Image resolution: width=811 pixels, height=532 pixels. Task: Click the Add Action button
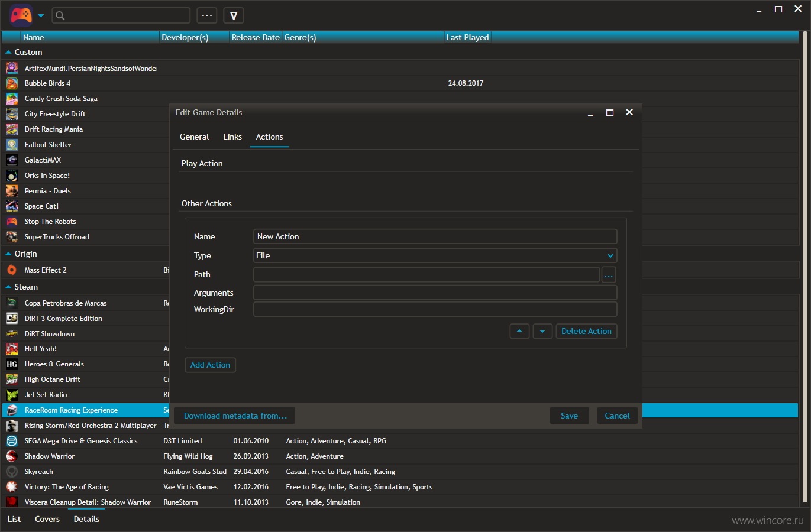click(x=210, y=365)
